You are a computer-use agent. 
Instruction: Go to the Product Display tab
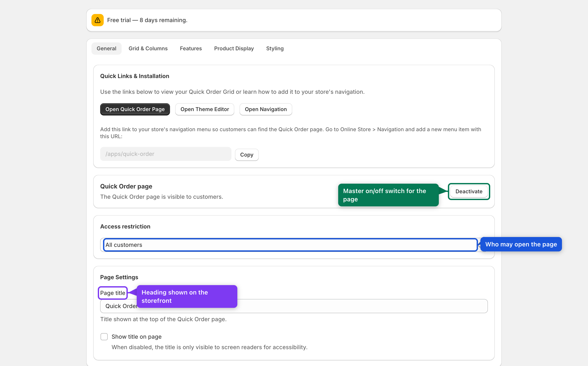pyautogui.click(x=234, y=48)
